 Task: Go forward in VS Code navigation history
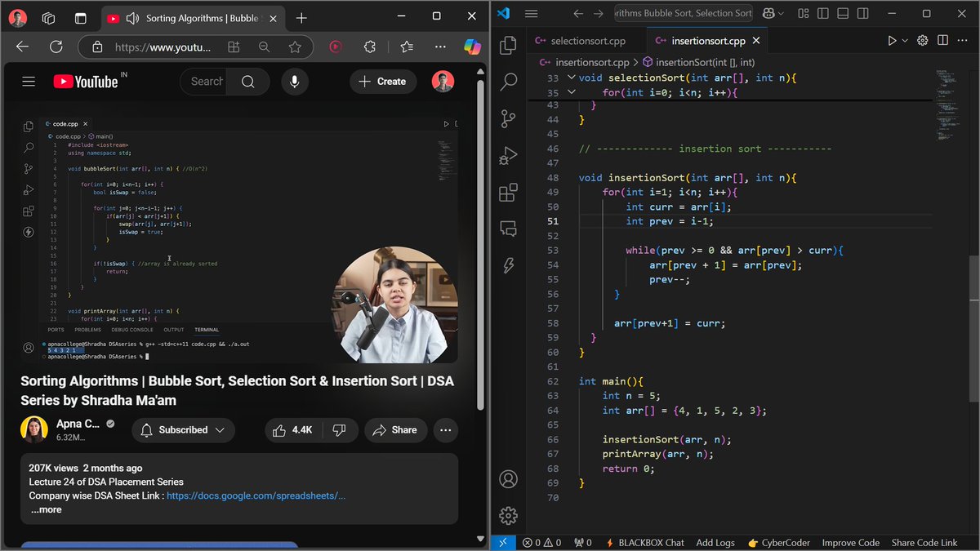599,13
